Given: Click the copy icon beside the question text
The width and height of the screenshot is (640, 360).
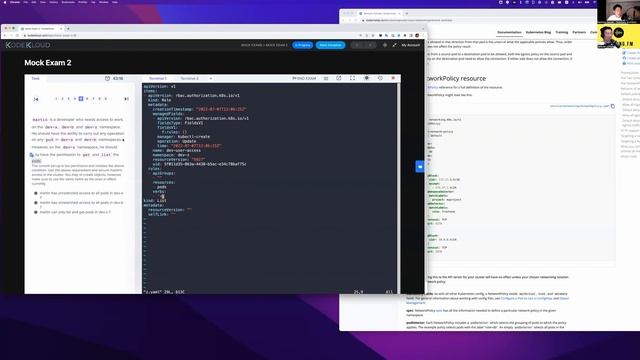Looking at the screenshot, I should pyautogui.click(x=31, y=155).
